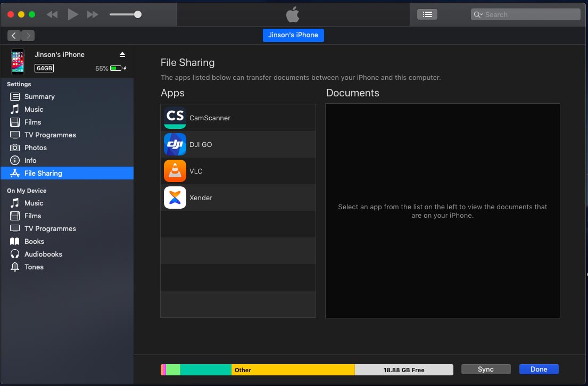Open TV Programmes under On My Device
588x386 pixels.
67,229
